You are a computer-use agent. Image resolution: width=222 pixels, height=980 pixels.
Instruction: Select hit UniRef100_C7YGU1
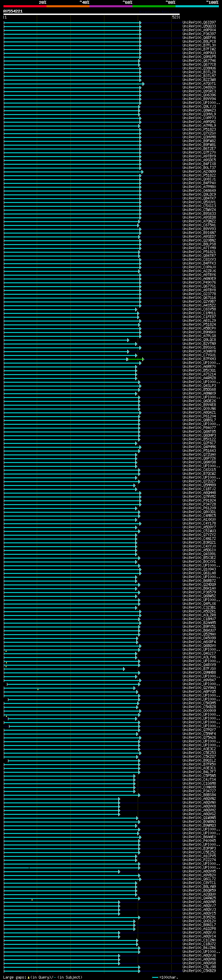click(x=199, y=355)
